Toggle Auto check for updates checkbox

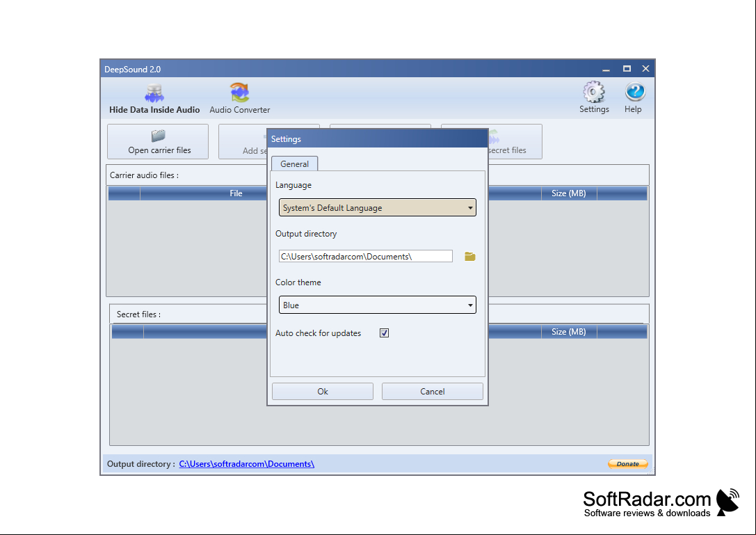[x=385, y=333]
